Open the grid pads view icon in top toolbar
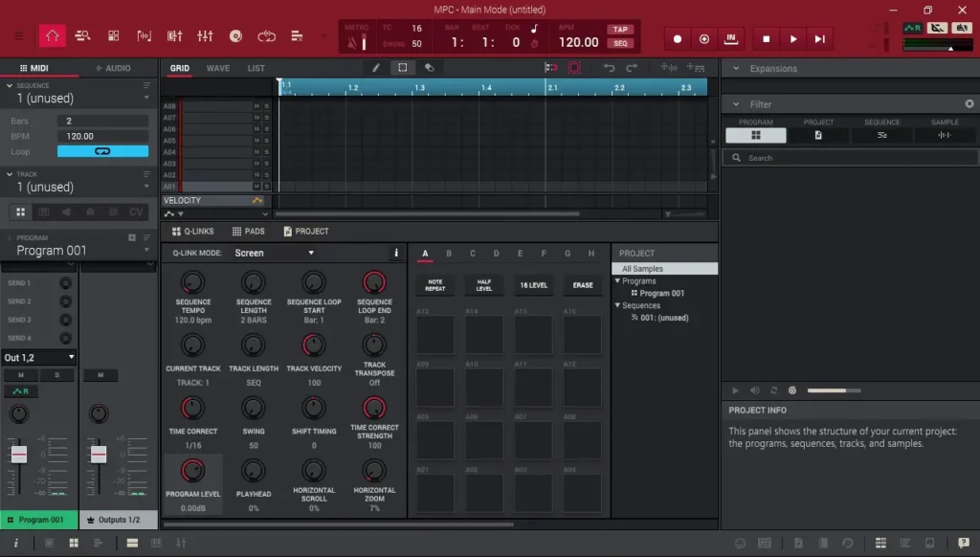Screen dimensions: 980x557 [113, 36]
